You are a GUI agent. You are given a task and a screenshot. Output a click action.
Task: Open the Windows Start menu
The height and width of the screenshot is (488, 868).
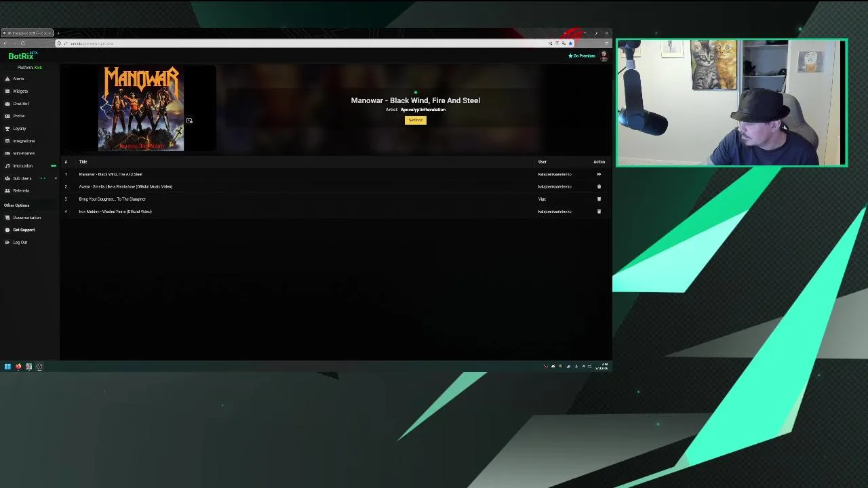coord(7,367)
